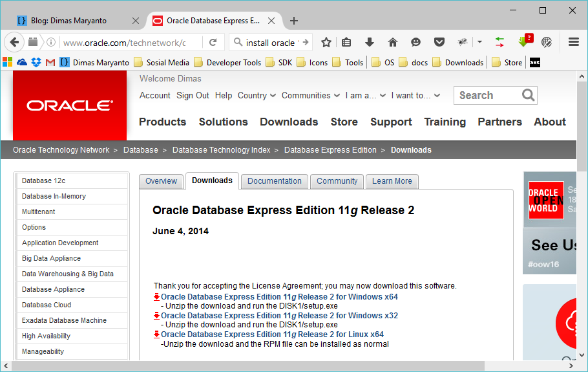Screen dimensions: 588x372
Task: Open the downloads arrow icon in the toolbar
Action: point(370,43)
